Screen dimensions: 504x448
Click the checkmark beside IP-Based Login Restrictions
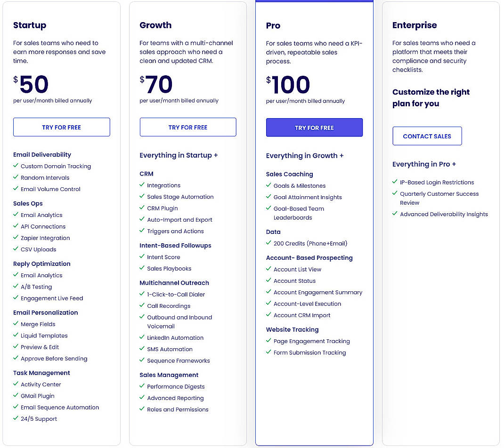click(x=394, y=182)
